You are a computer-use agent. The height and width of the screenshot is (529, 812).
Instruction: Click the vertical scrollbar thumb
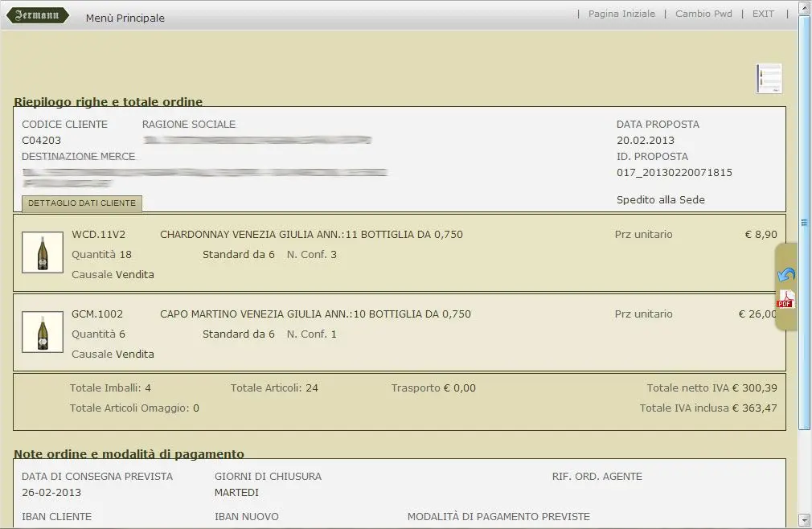coord(804,223)
